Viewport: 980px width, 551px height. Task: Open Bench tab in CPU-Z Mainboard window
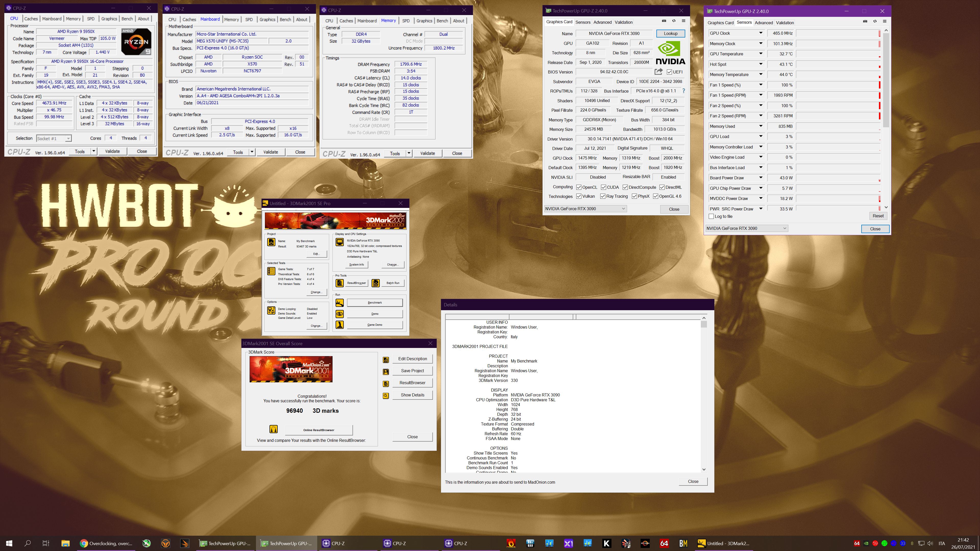[x=285, y=19]
